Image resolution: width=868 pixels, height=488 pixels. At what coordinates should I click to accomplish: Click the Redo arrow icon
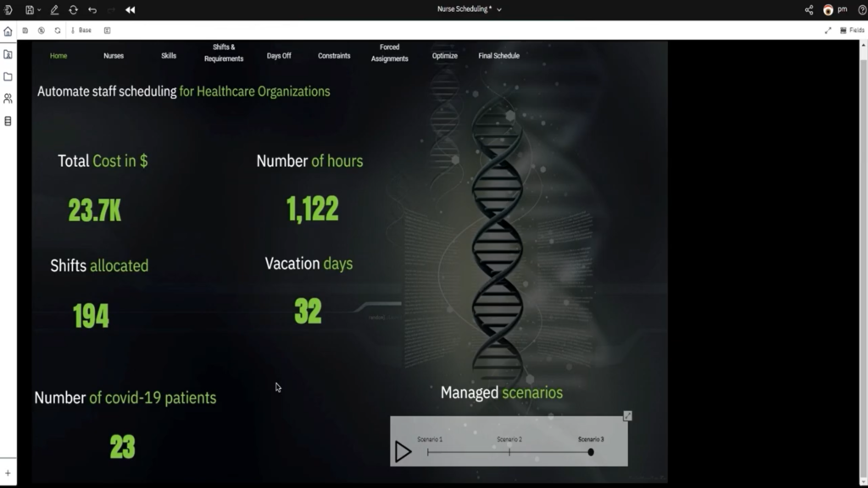[x=111, y=10]
